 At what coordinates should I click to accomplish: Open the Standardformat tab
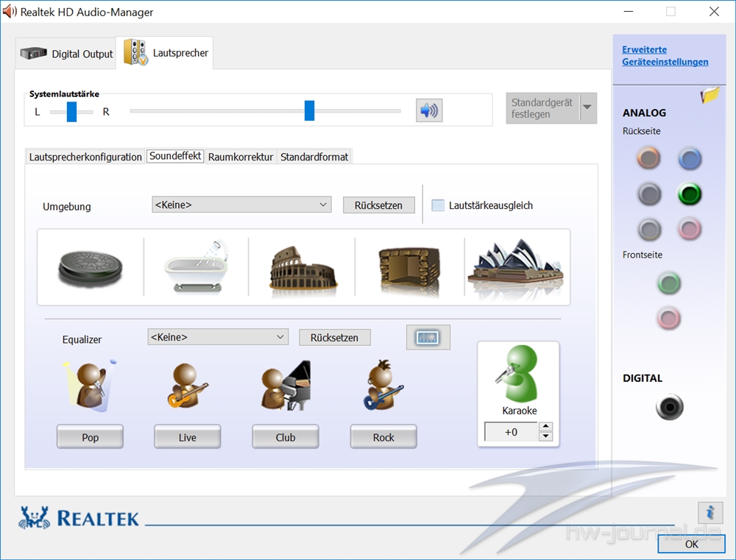[314, 157]
